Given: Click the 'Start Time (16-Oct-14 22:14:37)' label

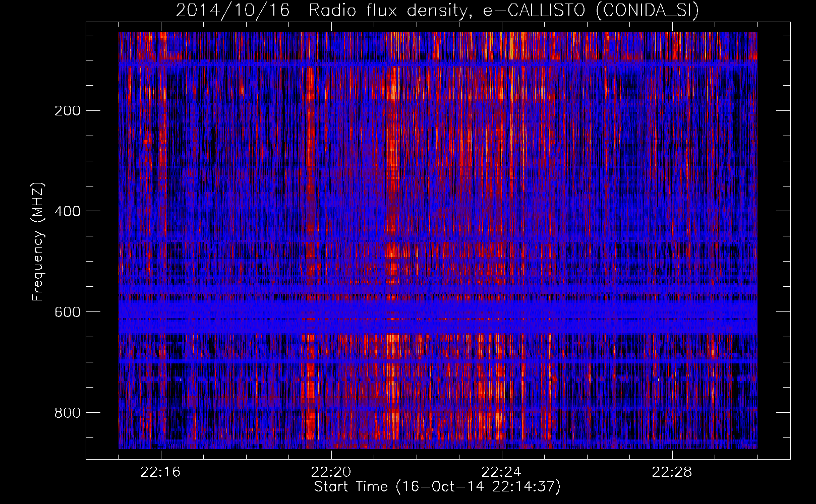Looking at the screenshot, I should [437, 487].
